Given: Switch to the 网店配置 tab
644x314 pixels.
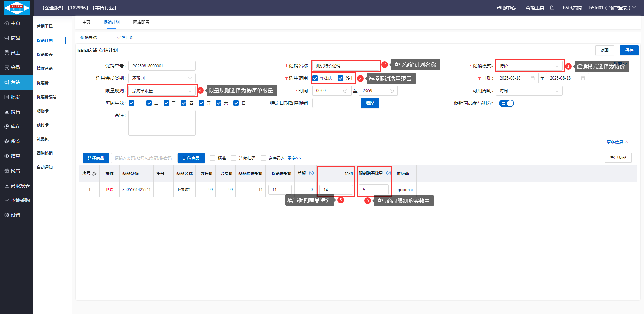Looking at the screenshot, I should click(141, 22).
